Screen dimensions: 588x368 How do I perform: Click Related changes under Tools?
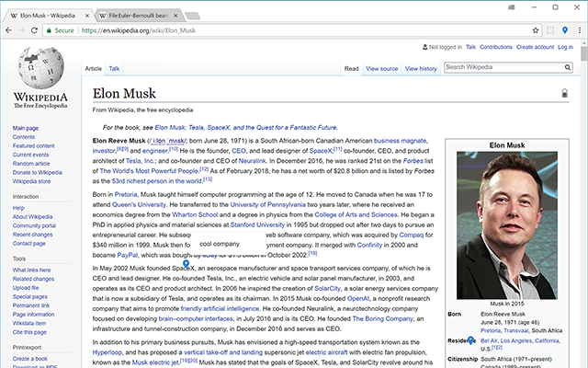coord(33,279)
